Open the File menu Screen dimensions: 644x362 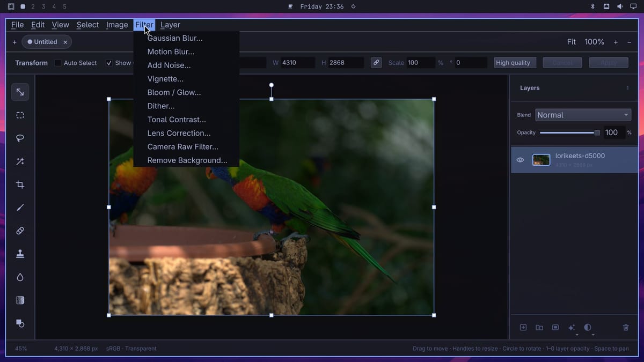tap(17, 25)
